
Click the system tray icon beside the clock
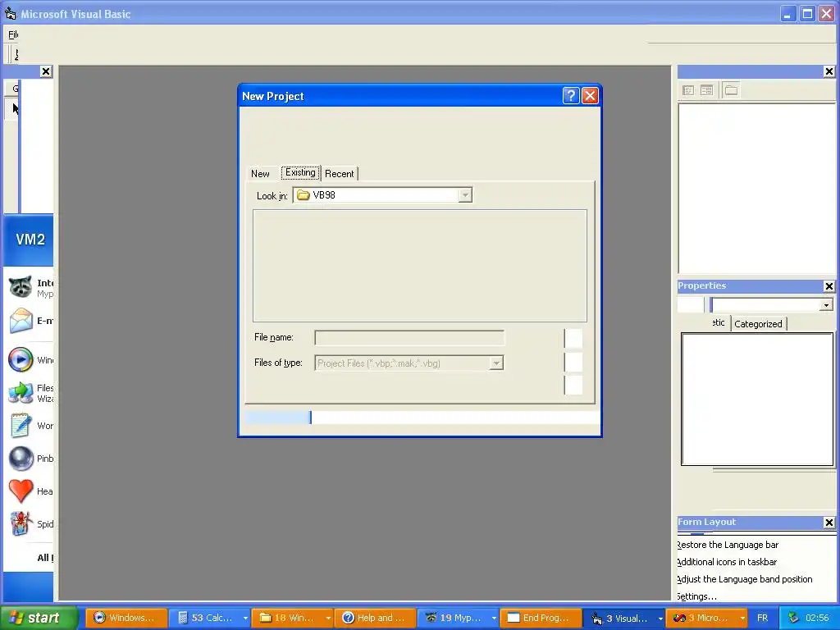click(793, 618)
